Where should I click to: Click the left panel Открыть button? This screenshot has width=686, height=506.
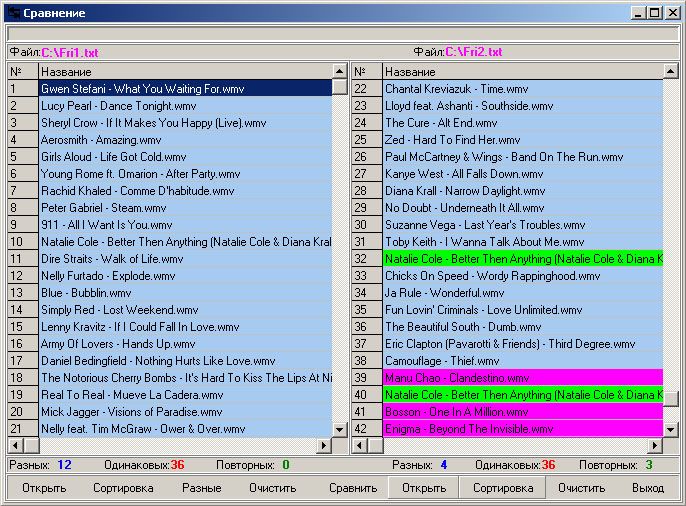(44, 488)
